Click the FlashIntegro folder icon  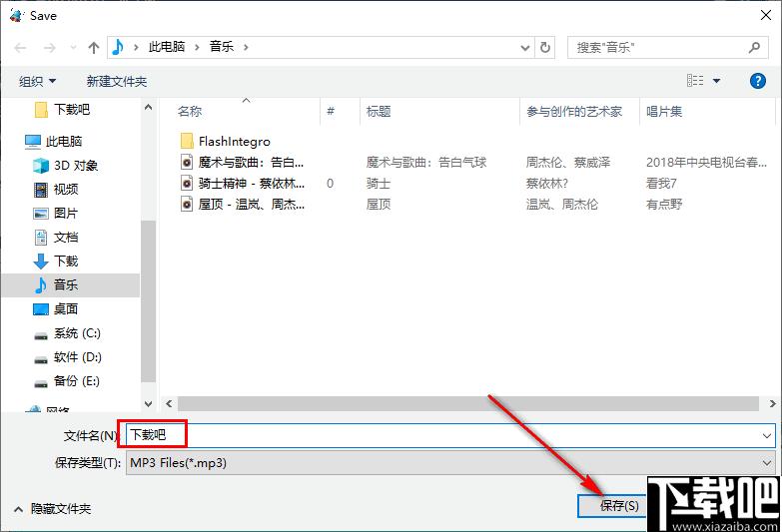tap(187, 141)
